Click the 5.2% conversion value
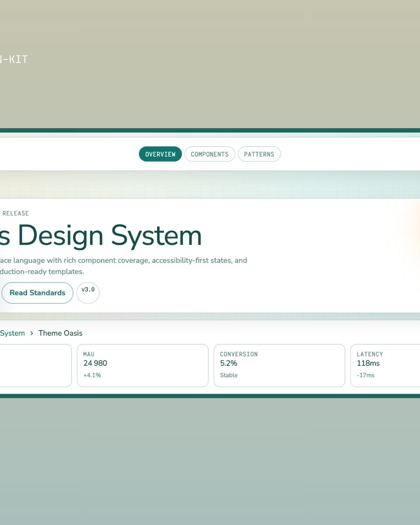The width and height of the screenshot is (420, 525). coord(228,363)
